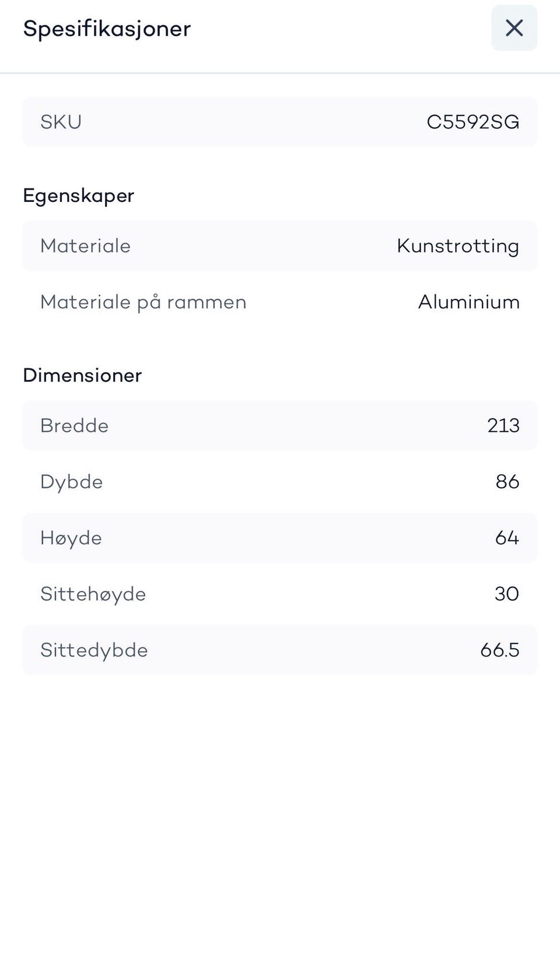This screenshot has height=975, width=560.
Task: Select the Spesifikasjoner title text
Action: pos(107,29)
